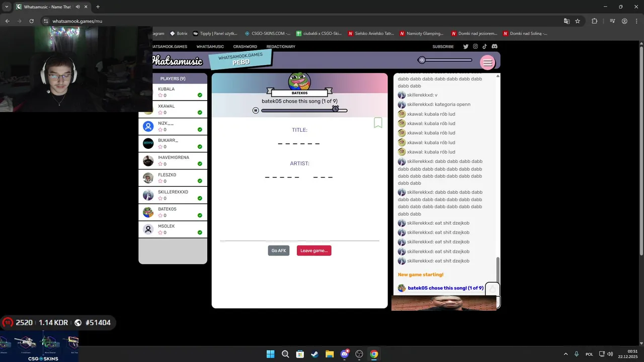This screenshot has width=644, height=362.
Task: Open the Chrome three-dot menu
Action: [636, 21]
